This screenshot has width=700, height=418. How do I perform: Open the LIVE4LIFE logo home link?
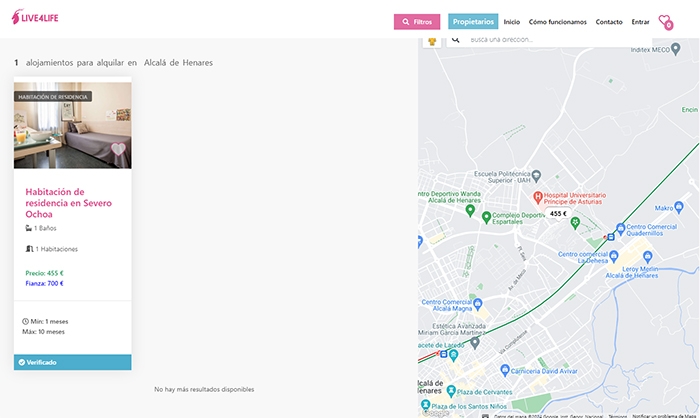[35, 17]
